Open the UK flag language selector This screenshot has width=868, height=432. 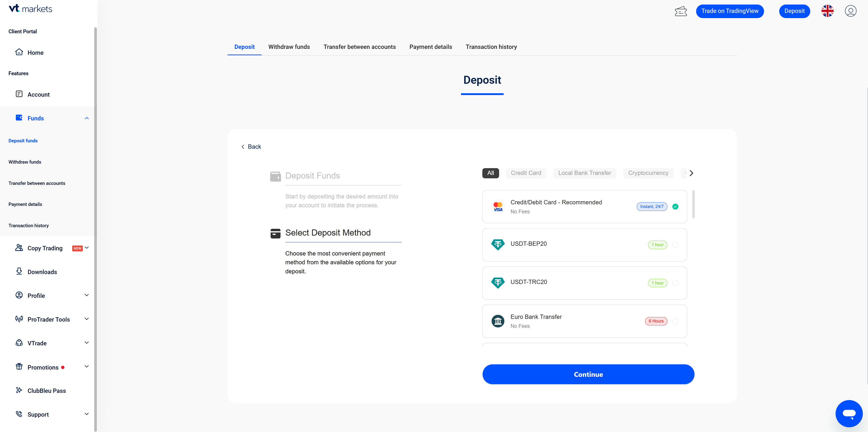(x=827, y=11)
